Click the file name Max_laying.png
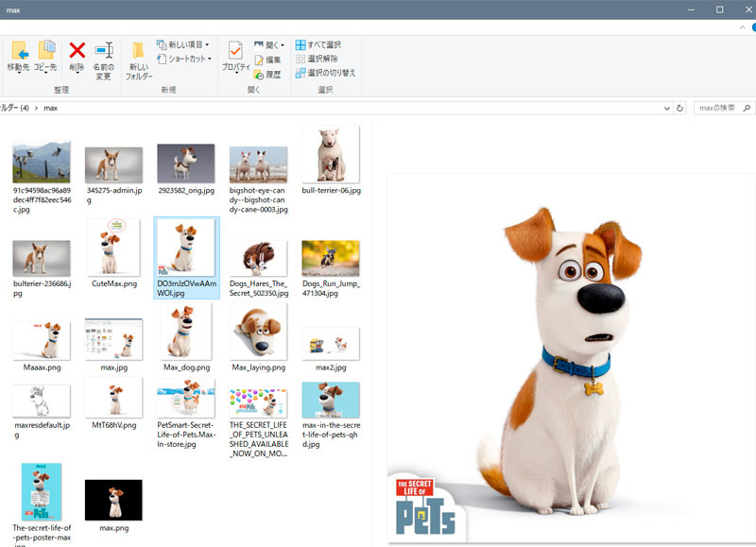The height and width of the screenshot is (547, 756). [258, 368]
